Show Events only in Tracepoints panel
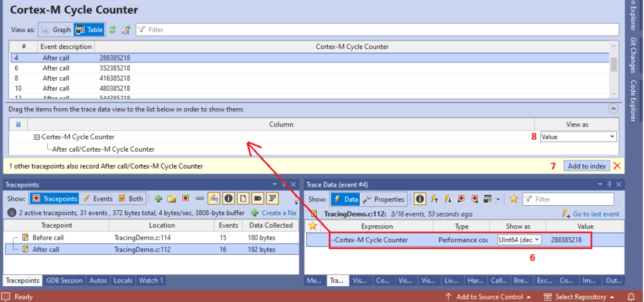This screenshot has height=302, width=644. click(98, 199)
